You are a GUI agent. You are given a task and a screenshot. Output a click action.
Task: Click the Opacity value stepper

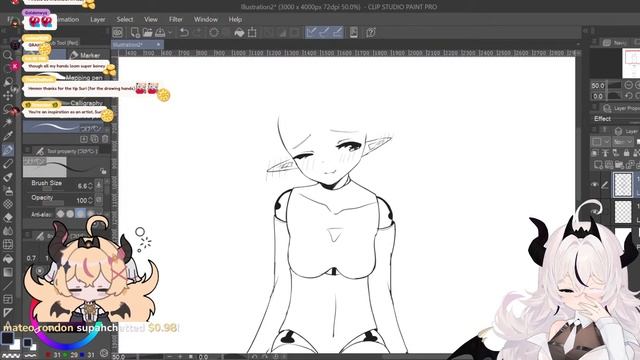coord(90,200)
